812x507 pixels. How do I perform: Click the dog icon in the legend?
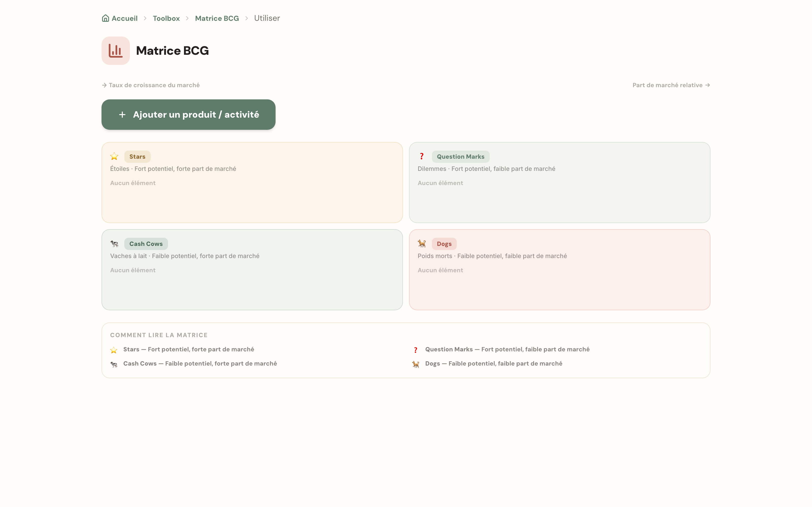pos(416,364)
